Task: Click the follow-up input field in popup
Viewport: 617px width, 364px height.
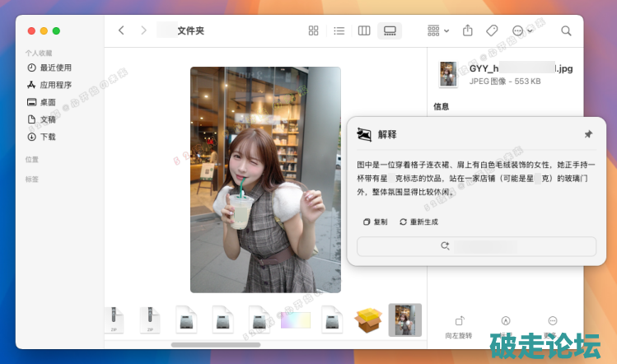Action: point(476,245)
